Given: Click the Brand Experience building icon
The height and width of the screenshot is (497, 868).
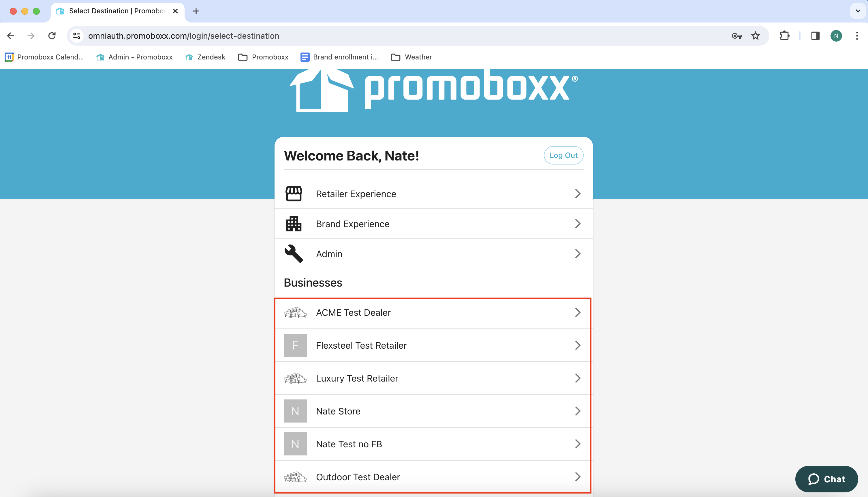Looking at the screenshot, I should tap(294, 224).
